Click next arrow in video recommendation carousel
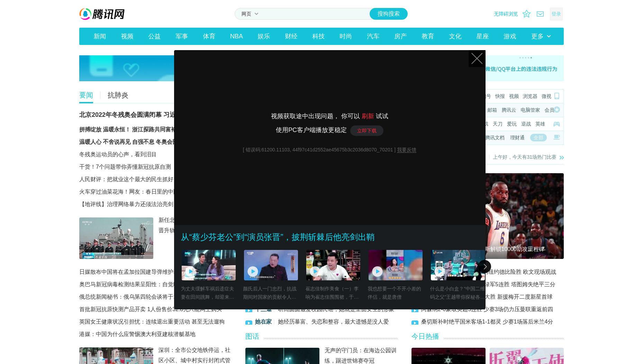 tap(484, 267)
